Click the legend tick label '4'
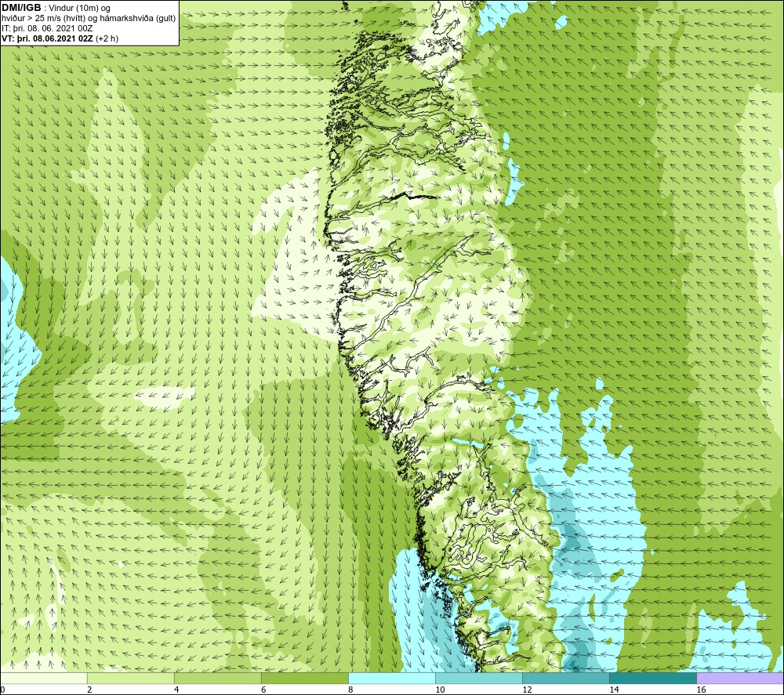Screen dimensions: 784x695 coord(176,690)
